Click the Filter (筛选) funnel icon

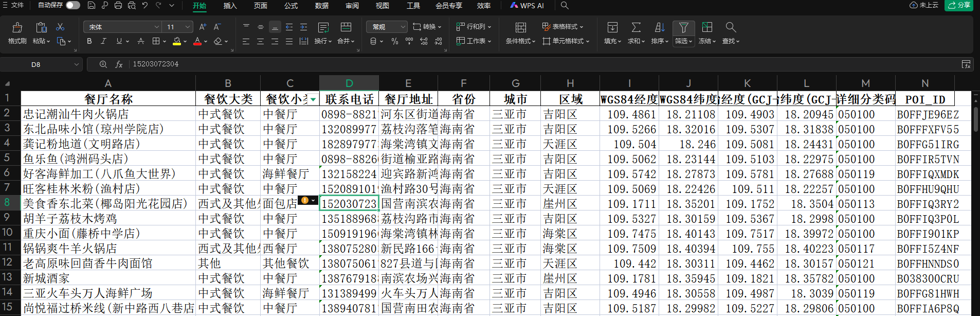[683, 28]
